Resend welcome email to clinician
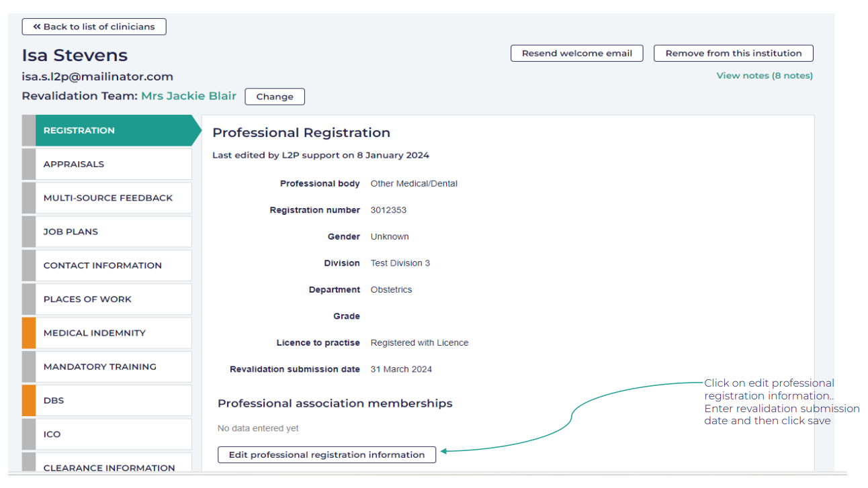The width and height of the screenshot is (868, 488). pos(576,54)
